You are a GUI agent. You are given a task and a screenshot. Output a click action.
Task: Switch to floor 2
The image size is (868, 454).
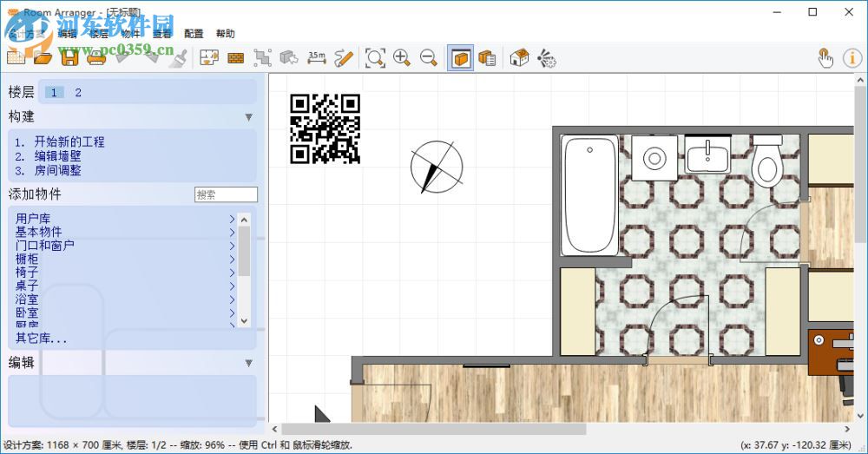click(x=78, y=93)
